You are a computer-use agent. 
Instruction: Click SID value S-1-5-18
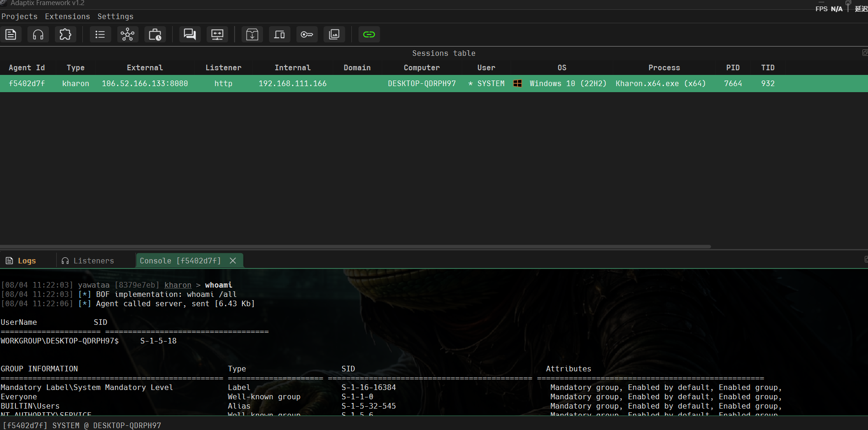click(158, 341)
